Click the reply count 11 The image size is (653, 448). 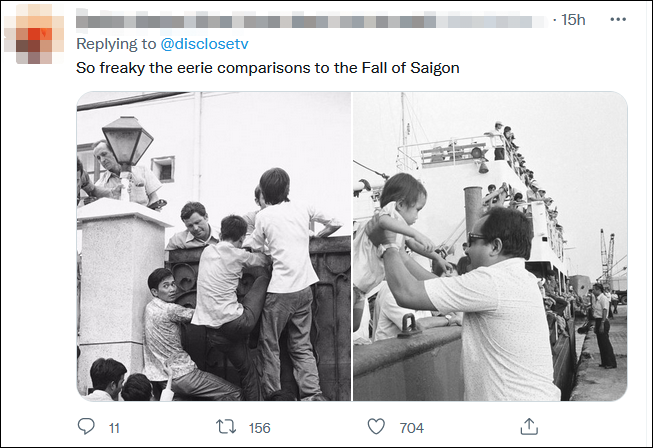tap(114, 428)
